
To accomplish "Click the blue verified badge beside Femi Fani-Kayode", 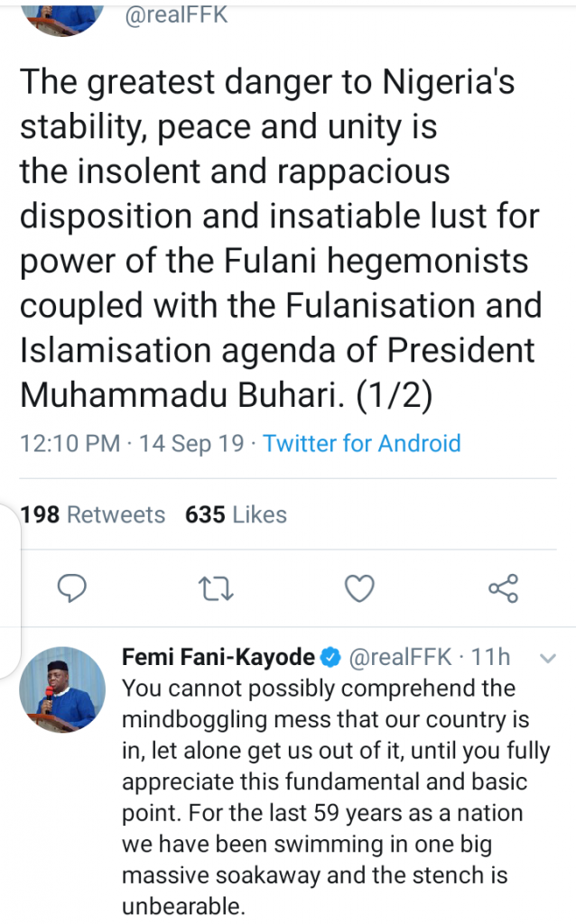I will click(332, 659).
